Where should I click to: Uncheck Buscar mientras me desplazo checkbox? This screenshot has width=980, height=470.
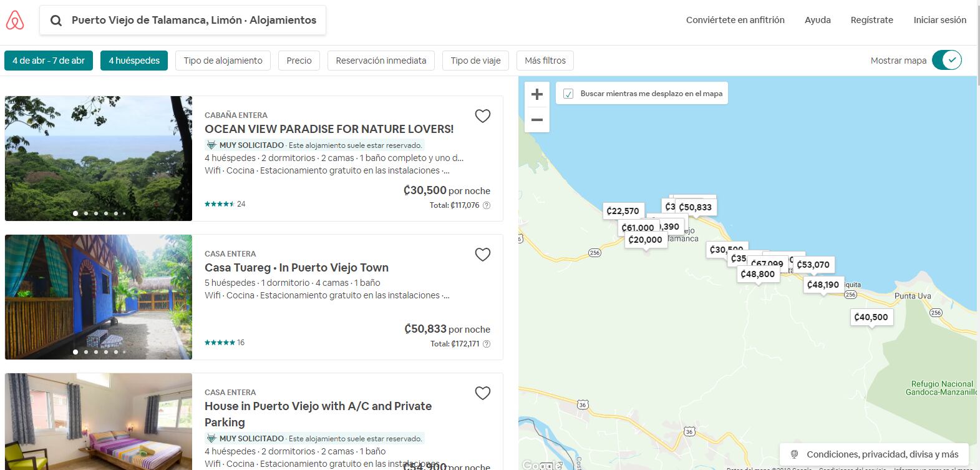pos(568,94)
